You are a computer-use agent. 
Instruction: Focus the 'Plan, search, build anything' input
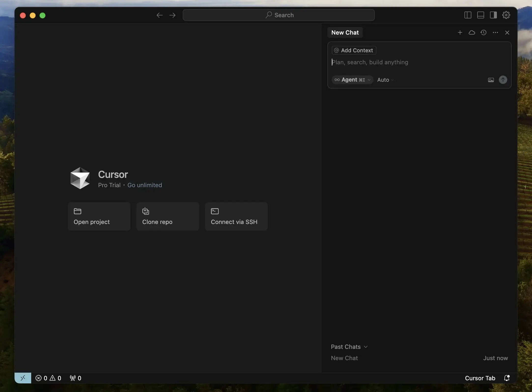click(x=419, y=62)
